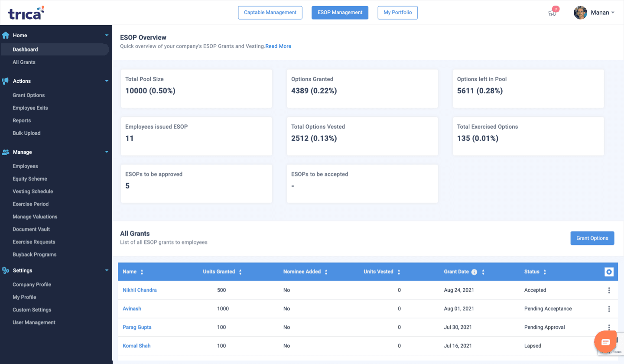Screen dimensions: 624x364
Task: Open the My Portfolio tab
Action: point(397,13)
